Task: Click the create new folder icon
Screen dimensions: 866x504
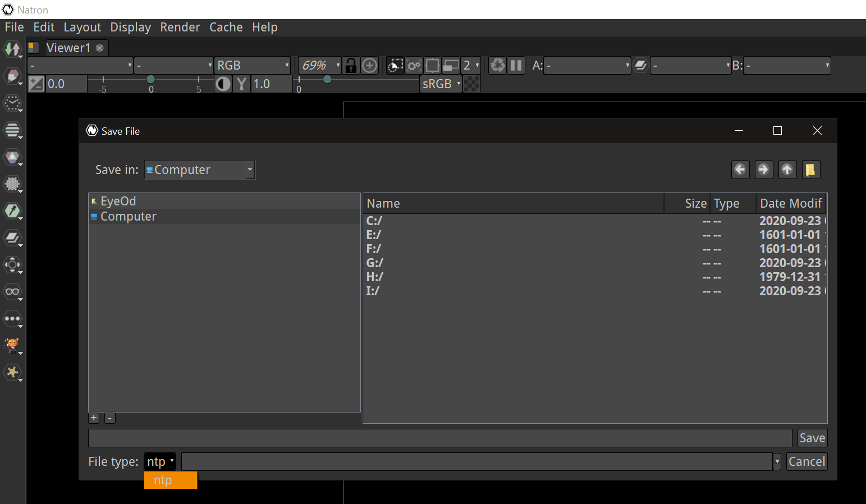Action: click(x=810, y=169)
